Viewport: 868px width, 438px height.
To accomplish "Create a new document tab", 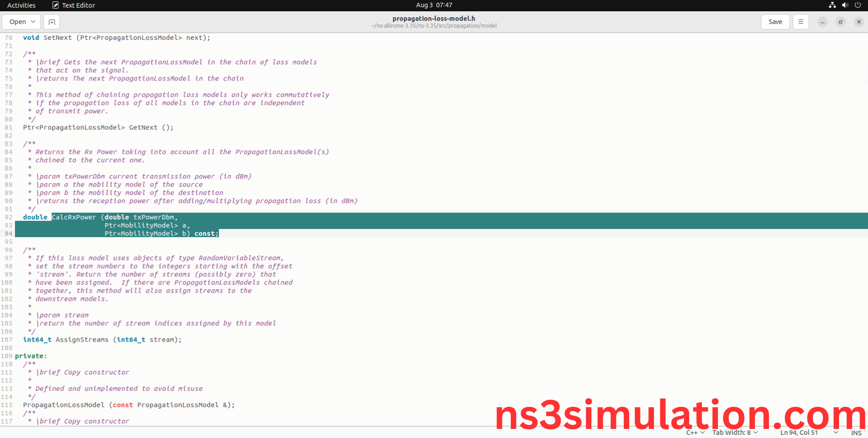I will click(x=51, y=21).
